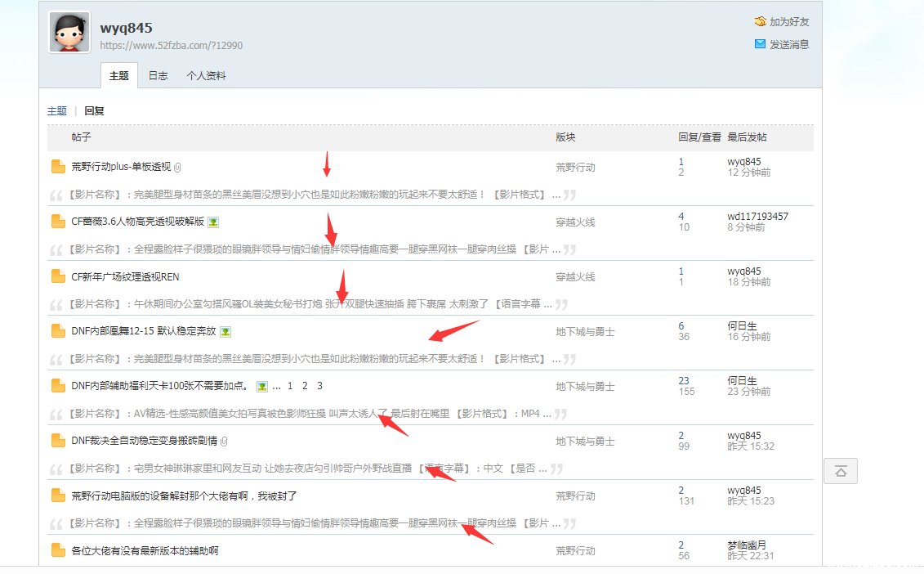The image size is (924, 574).
Task: Click the 18 分钟前 timestamp
Action: point(748,282)
